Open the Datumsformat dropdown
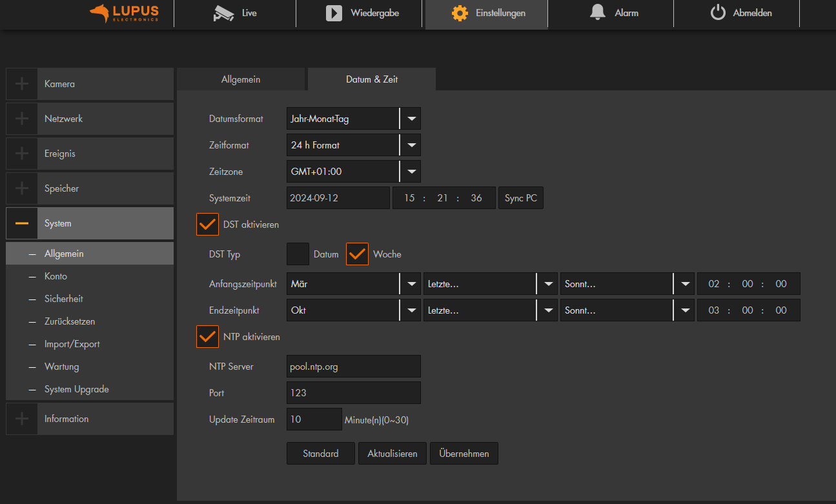Screen dimensions: 836x504 (x=353, y=119)
